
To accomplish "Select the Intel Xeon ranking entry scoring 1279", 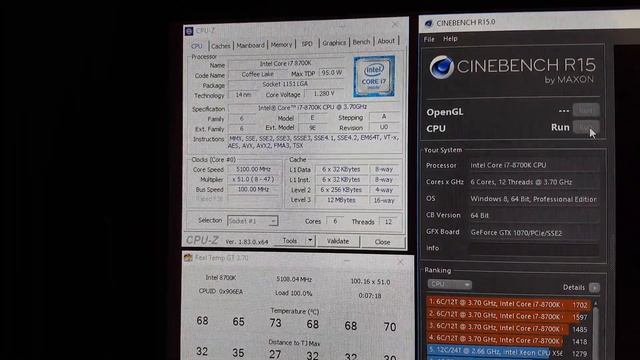I will click(x=508, y=352).
